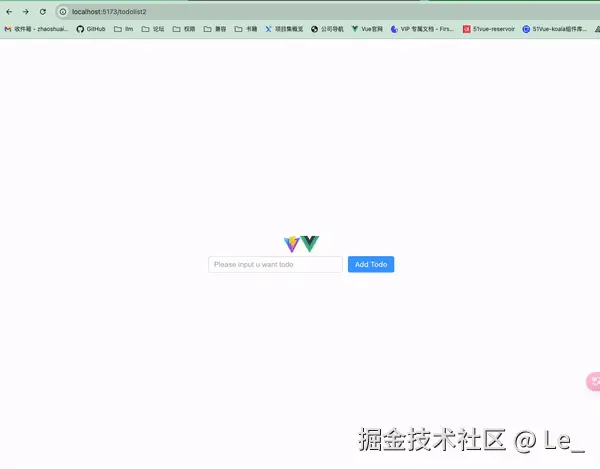
Task: Open the 权限 bookmarks folder
Action: pos(184,29)
